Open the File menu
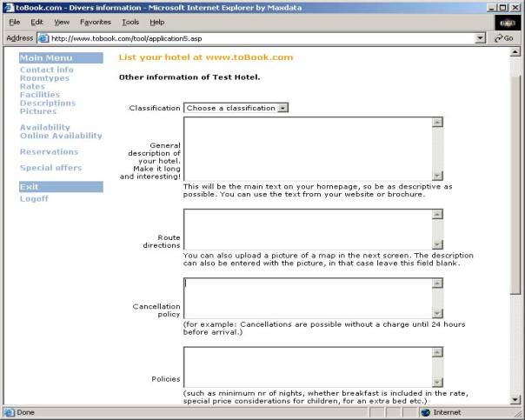Screen dimensions: 525x420 tap(14, 22)
